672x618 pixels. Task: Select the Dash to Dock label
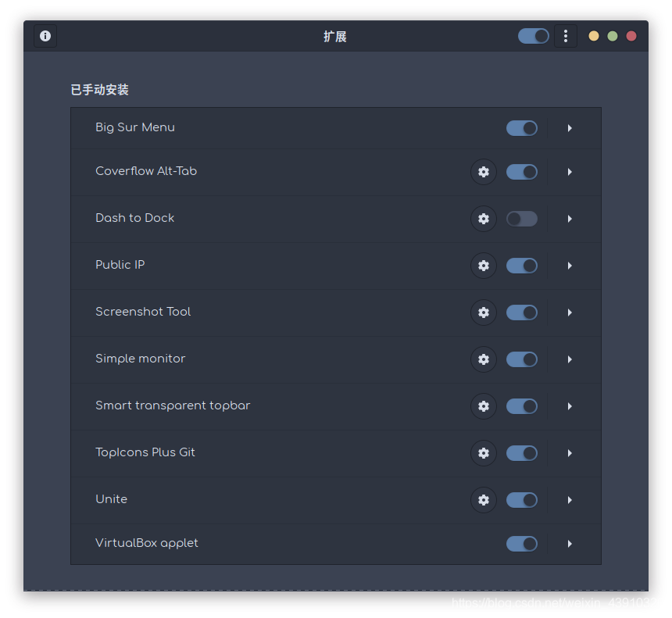[135, 218]
